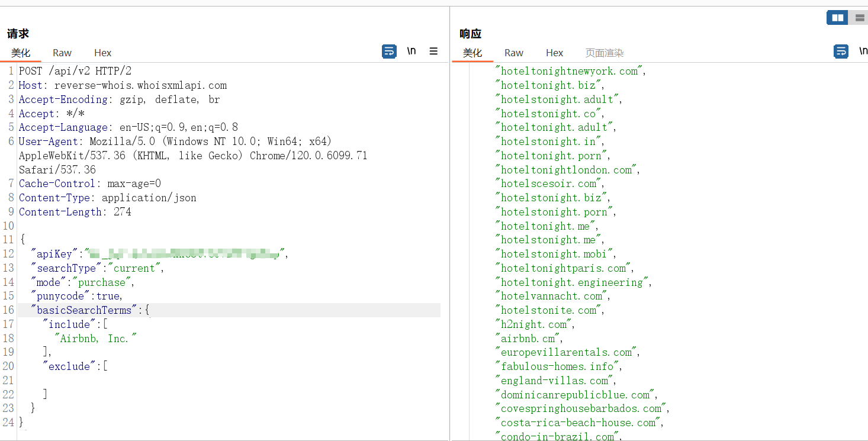868x441 pixels.
Task: Switch to side-by-side layout view
Action: pos(838,18)
